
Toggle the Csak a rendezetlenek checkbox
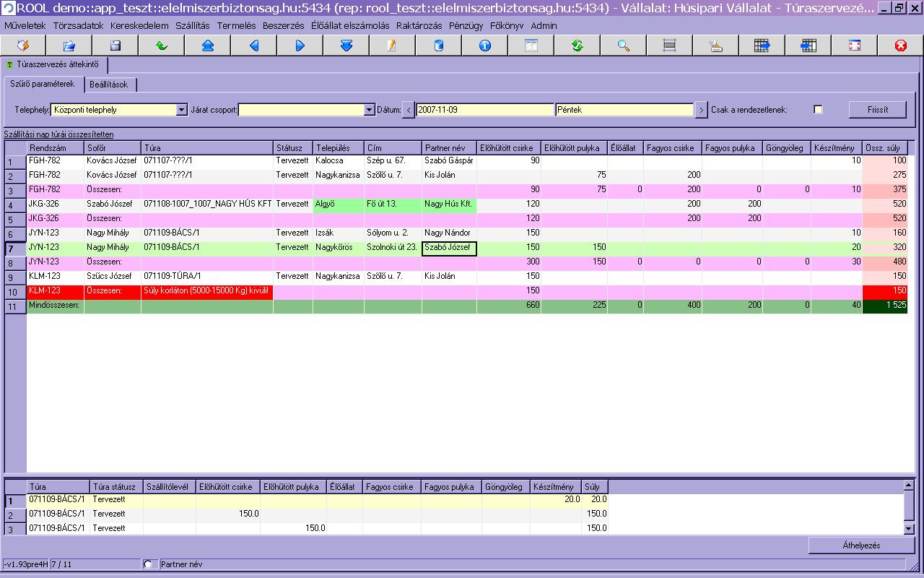point(818,110)
